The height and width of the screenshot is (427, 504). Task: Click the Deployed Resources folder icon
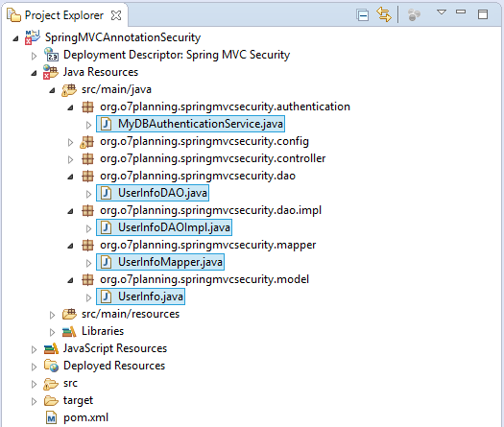(x=51, y=366)
